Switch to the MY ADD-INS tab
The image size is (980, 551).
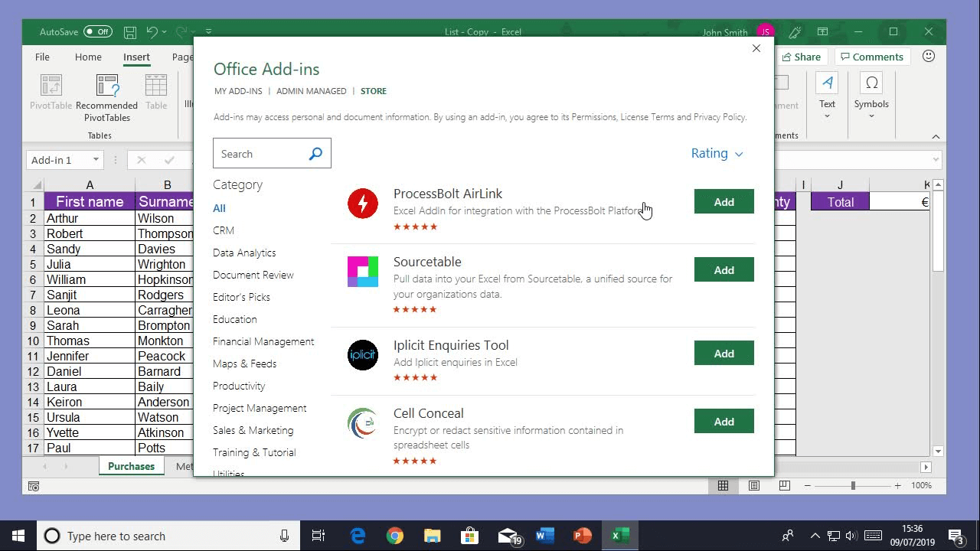(239, 90)
